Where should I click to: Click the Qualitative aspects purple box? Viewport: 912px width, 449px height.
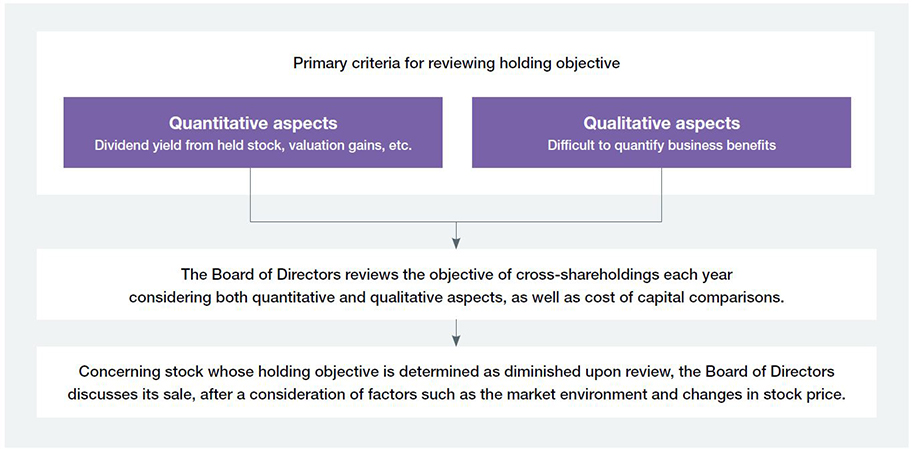tap(661, 133)
